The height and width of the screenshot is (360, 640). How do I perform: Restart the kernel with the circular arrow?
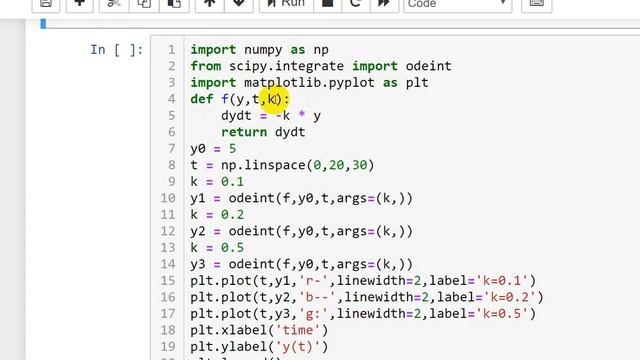[356, 4]
